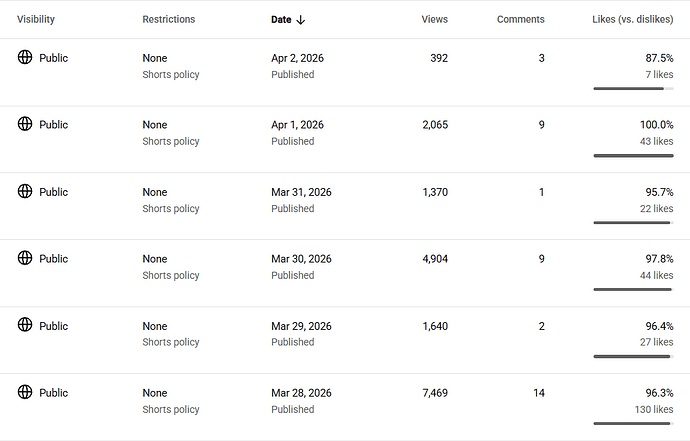Image resolution: width=690 pixels, height=441 pixels.
Task: Click the globe icon in Apr 1, 2026 row
Action: click(25, 124)
